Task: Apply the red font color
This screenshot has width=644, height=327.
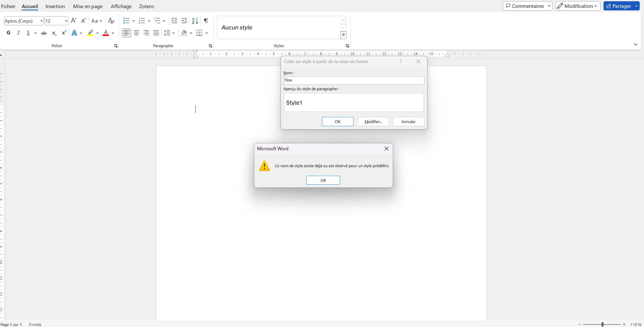Action: 106,33
